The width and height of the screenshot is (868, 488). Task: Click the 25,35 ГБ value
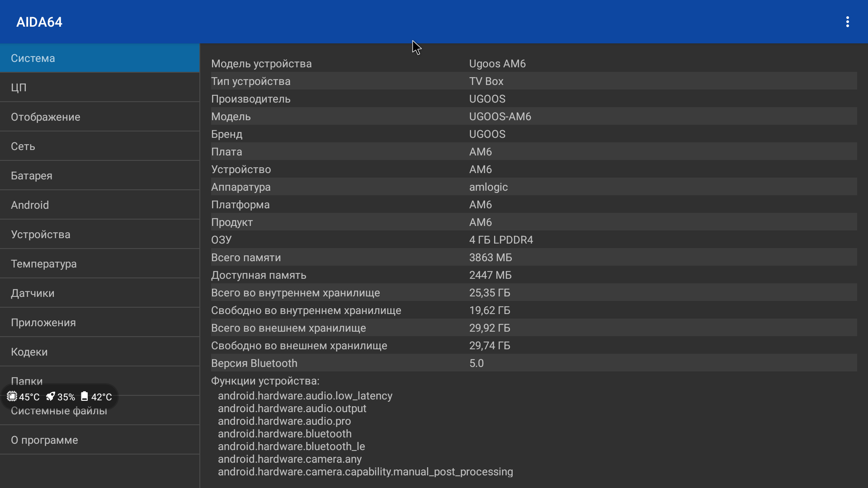coord(490,293)
